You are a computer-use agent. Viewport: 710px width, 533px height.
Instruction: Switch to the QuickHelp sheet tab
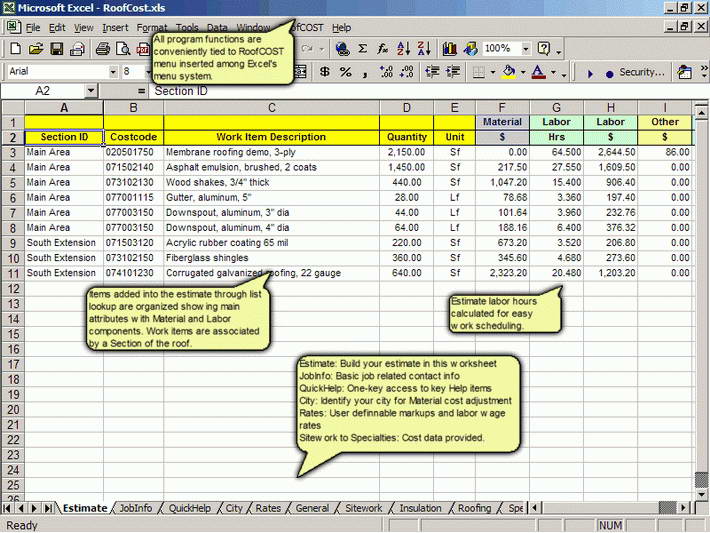(190, 508)
